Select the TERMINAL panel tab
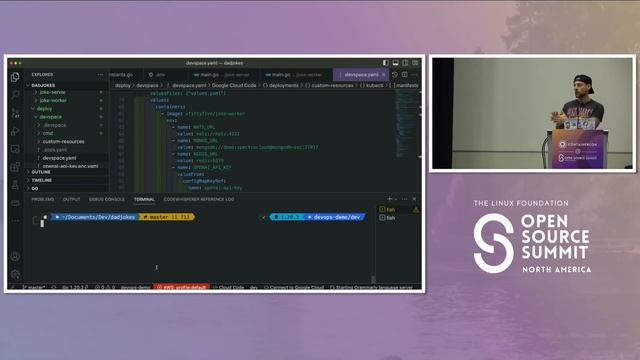The image size is (640, 360). pyautogui.click(x=144, y=199)
